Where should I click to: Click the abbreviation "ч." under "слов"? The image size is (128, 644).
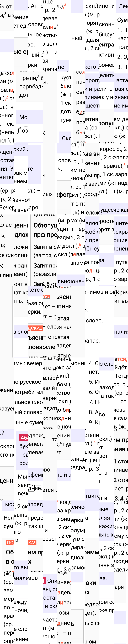click(60, 169)
